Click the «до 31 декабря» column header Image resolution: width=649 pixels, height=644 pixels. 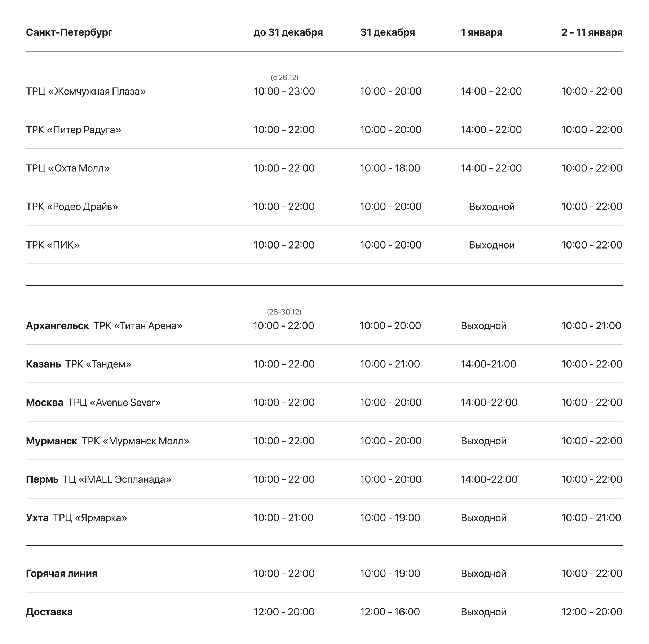pos(288,32)
